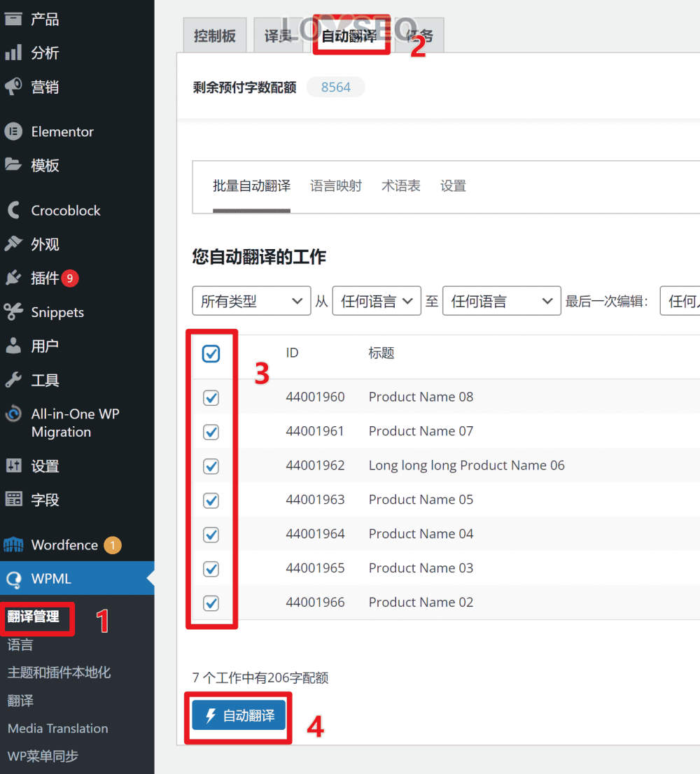Uncheck Long long long Product Name 06 checkbox
The width and height of the screenshot is (700, 774).
click(211, 466)
